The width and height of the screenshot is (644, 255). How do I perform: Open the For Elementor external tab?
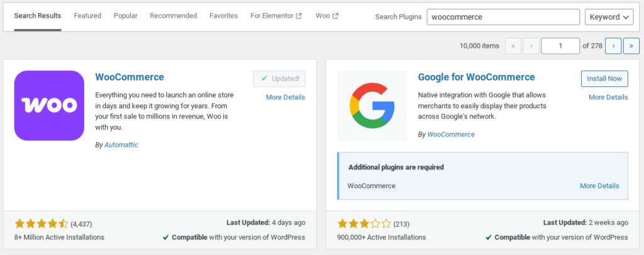click(x=276, y=16)
